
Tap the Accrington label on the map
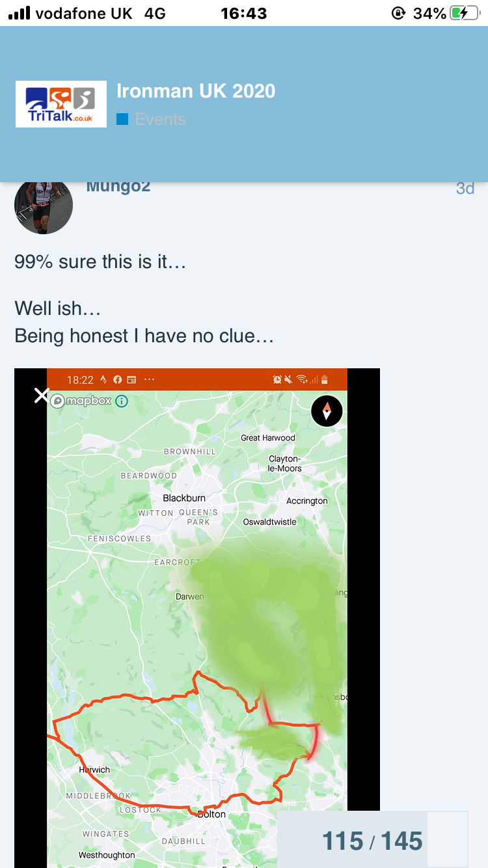307,501
